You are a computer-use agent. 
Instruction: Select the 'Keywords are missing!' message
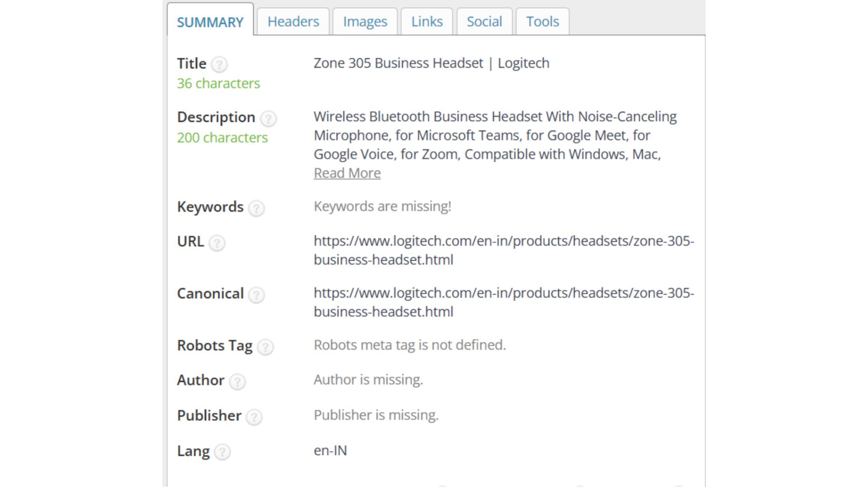[382, 206]
